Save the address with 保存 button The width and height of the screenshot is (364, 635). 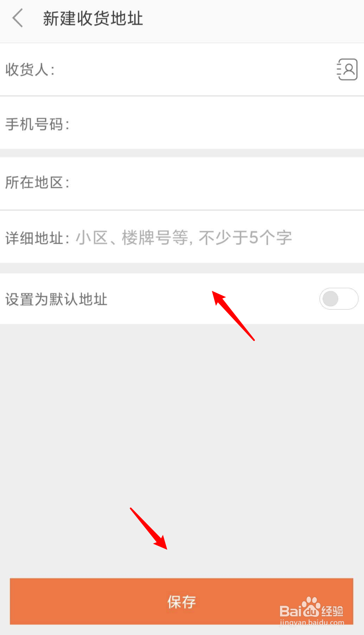click(x=182, y=602)
